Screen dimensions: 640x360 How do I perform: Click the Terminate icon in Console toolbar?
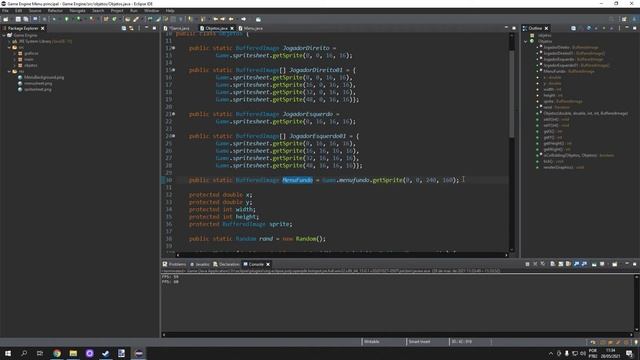[x=527, y=264]
